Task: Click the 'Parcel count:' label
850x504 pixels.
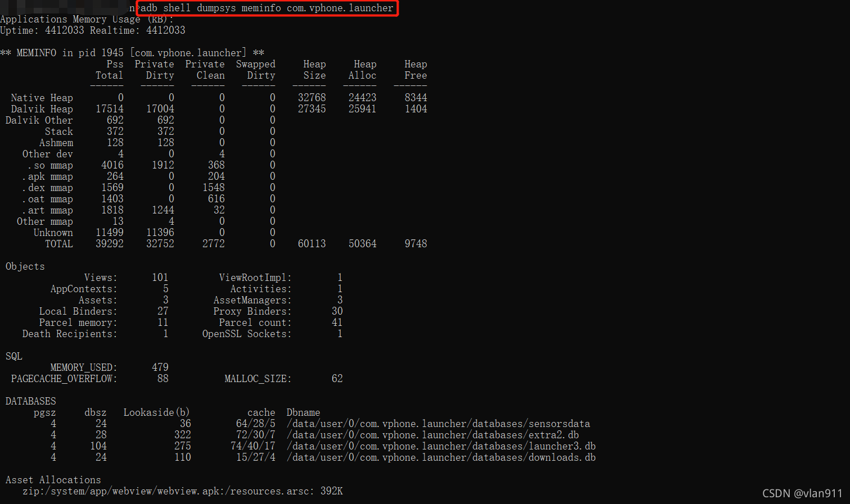Action: pos(256,323)
